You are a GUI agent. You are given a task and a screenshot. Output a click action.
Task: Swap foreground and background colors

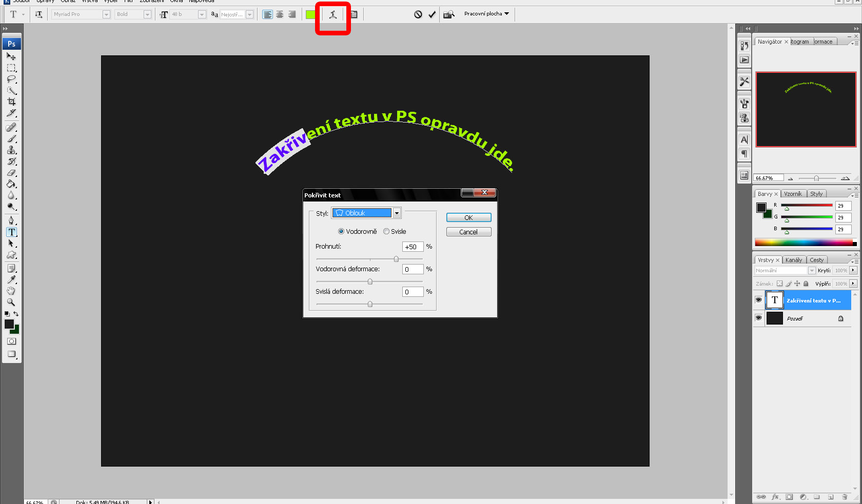click(x=16, y=314)
